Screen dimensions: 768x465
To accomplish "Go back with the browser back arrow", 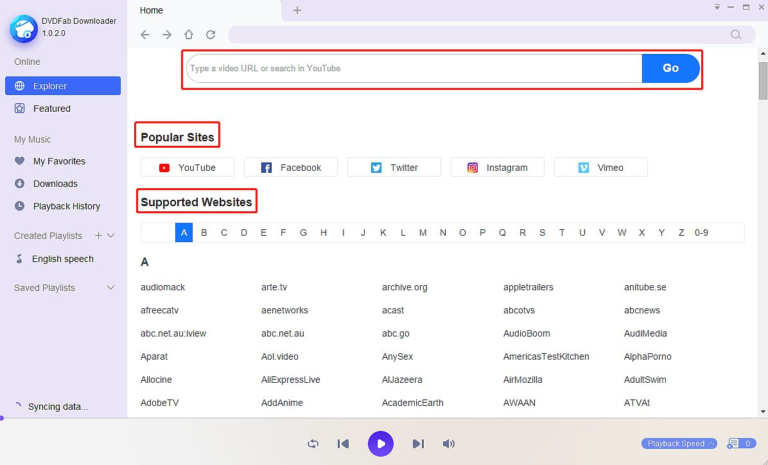I will (x=145, y=35).
